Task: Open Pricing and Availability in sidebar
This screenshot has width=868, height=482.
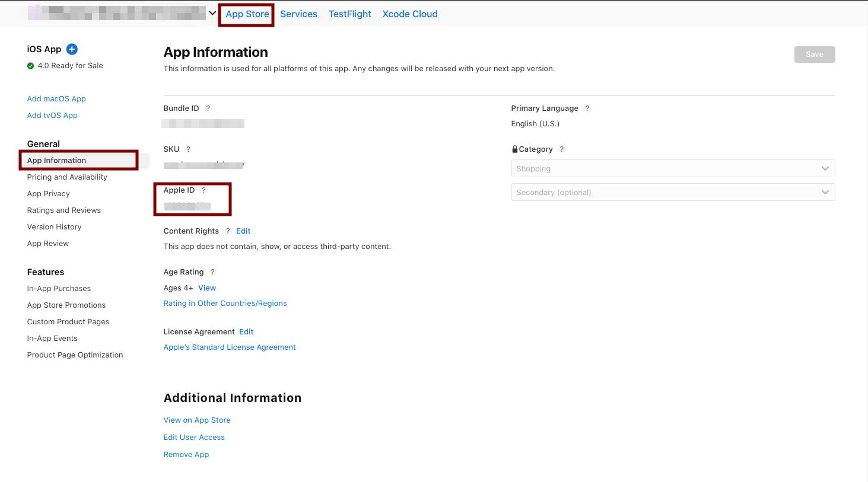Action: point(67,177)
